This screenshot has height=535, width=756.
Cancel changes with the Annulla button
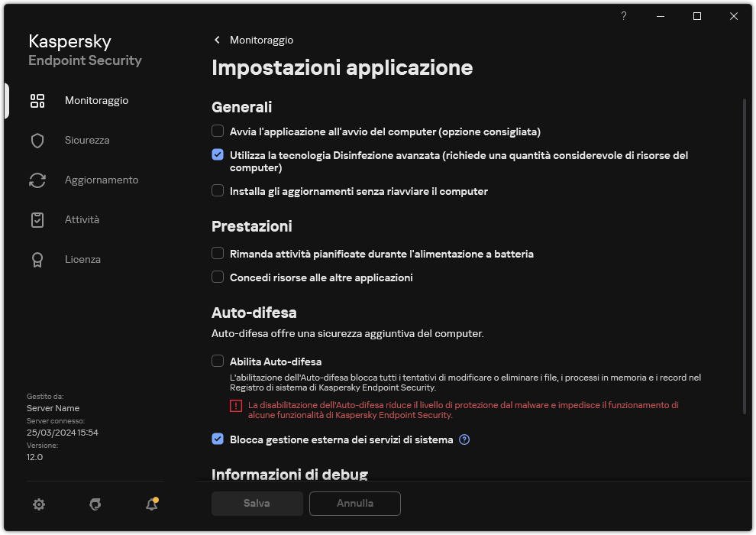(354, 503)
